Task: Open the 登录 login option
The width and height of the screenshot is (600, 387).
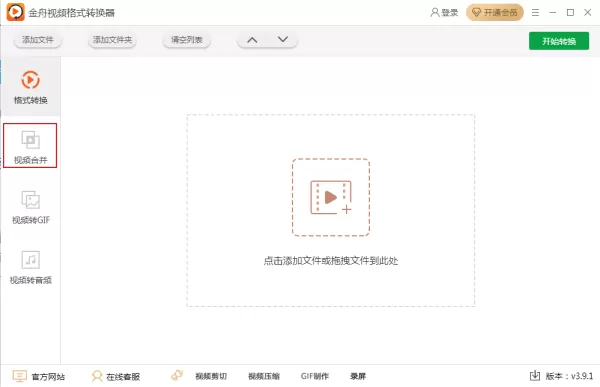Action: [444, 13]
